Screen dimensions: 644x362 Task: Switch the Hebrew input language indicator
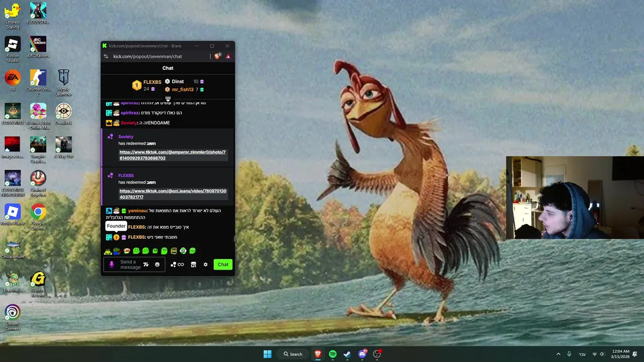[x=582, y=354]
